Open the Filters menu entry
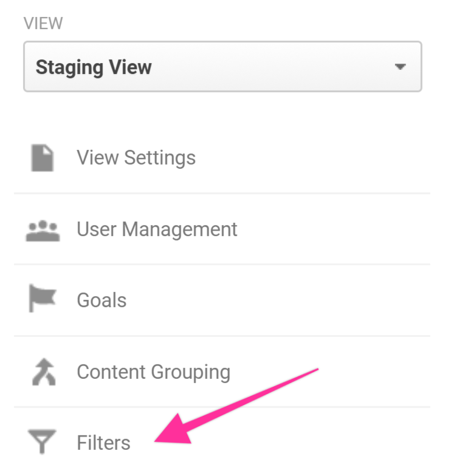 click(103, 443)
